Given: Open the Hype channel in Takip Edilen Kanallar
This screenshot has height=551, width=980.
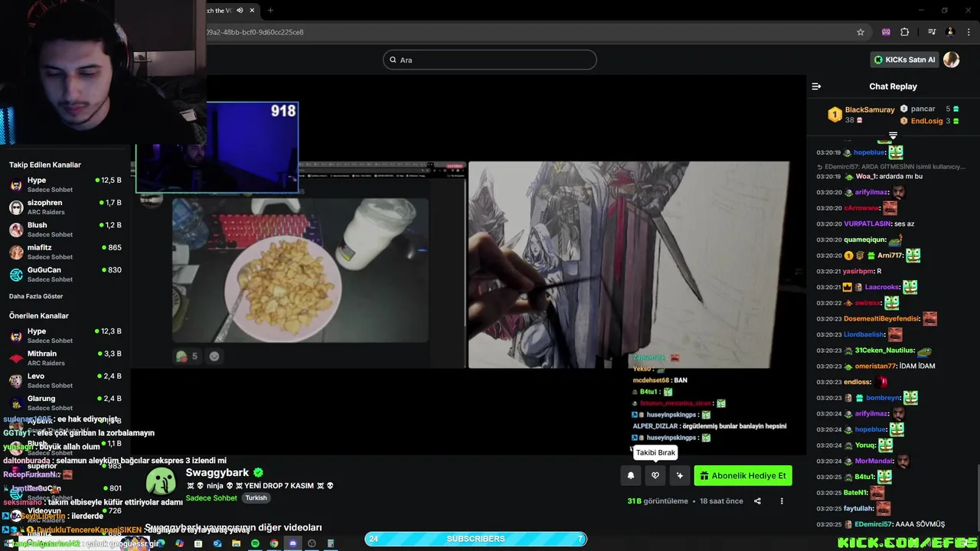Looking at the screenshot, I should (65, 184).
